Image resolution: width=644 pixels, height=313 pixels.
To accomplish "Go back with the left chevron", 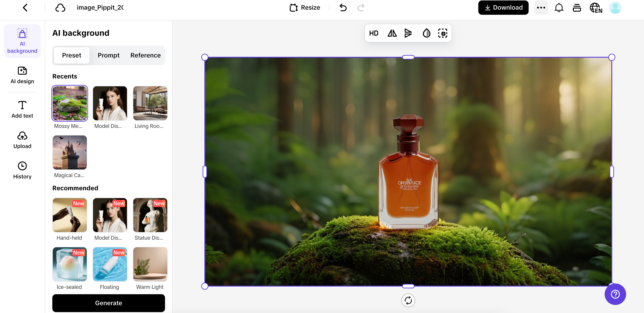I will pos(25,8).
